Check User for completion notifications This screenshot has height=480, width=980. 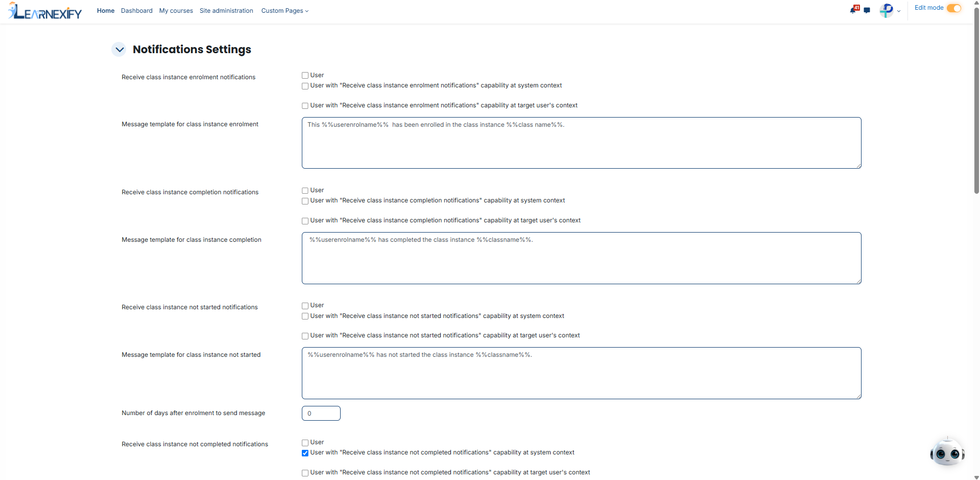tap(305, 191)
